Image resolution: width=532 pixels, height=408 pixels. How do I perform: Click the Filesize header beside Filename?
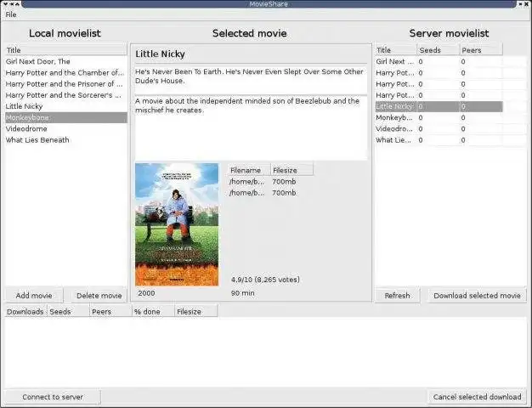(x=291, y=170)
